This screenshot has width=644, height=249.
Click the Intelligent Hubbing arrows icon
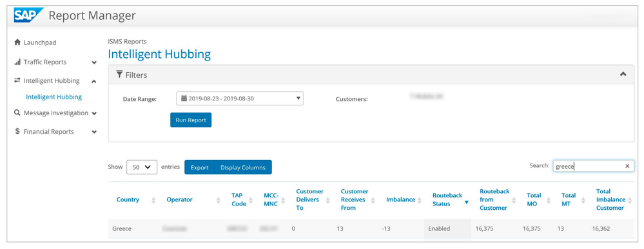pyautogui.click(x=17, y=80)
